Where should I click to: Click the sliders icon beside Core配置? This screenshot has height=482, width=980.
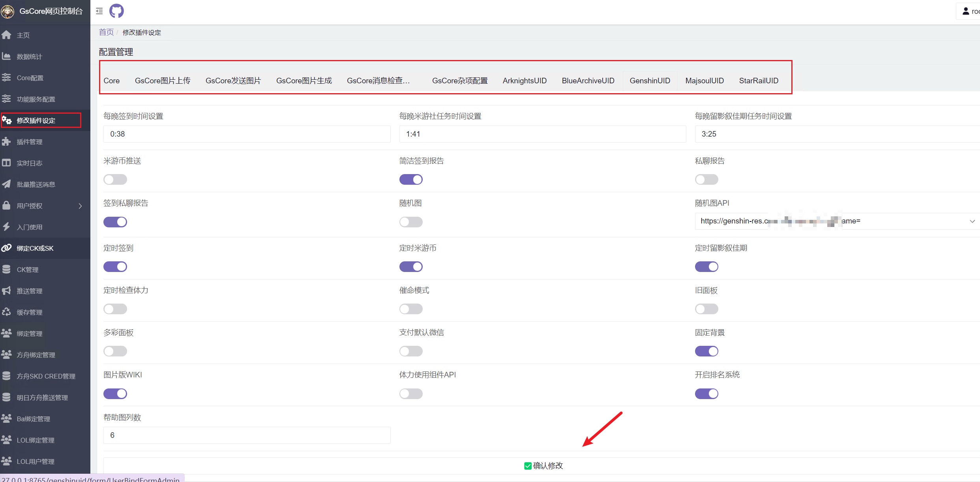(x=6, y=78)
